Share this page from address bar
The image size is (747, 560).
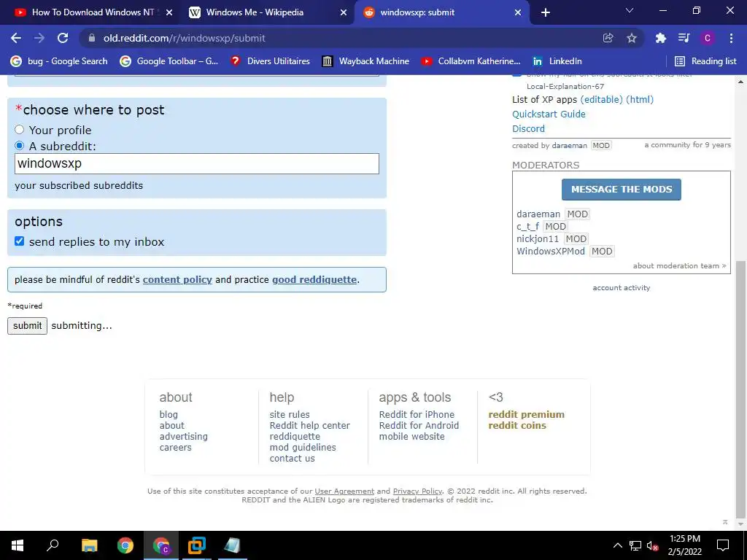pos(608,38)
